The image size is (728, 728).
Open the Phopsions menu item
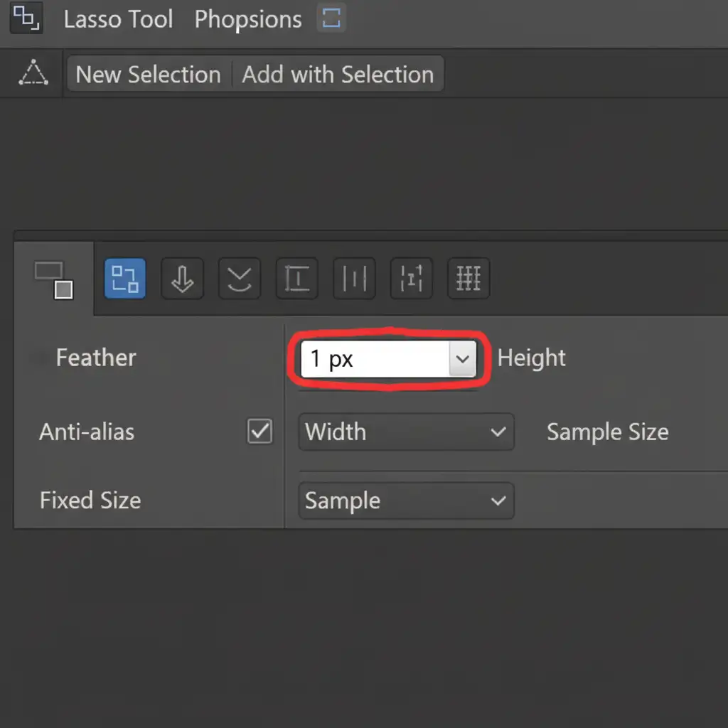point(248,19)
